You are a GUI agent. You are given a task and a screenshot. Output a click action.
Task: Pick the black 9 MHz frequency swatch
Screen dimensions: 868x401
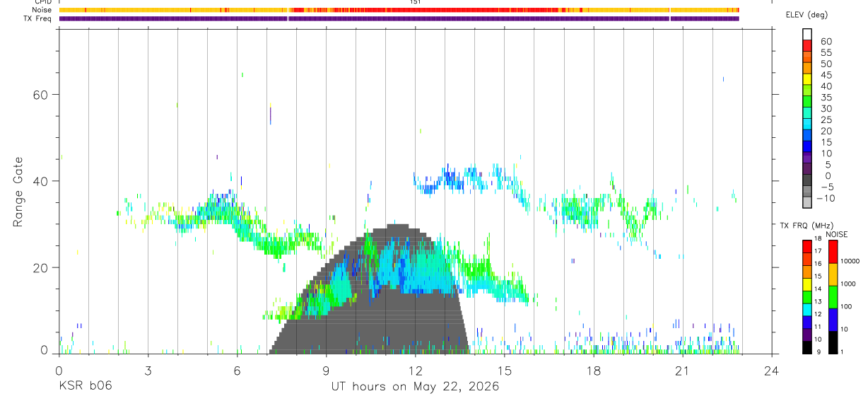(x=807, y=347)
